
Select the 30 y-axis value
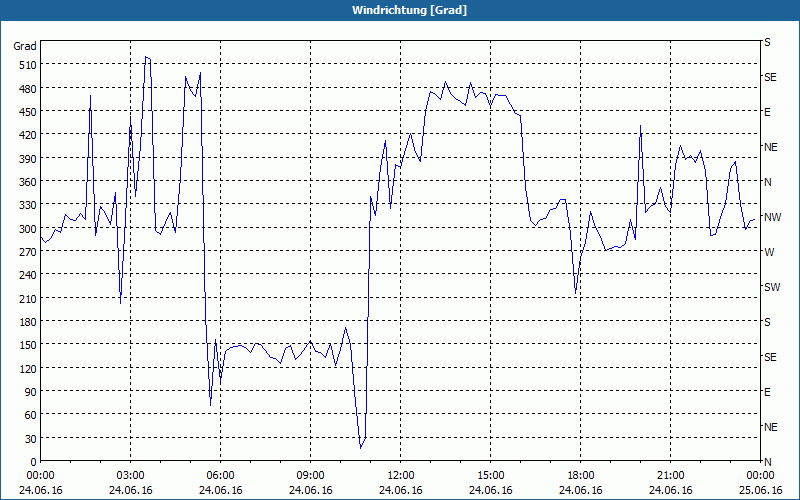pos(31,439)
